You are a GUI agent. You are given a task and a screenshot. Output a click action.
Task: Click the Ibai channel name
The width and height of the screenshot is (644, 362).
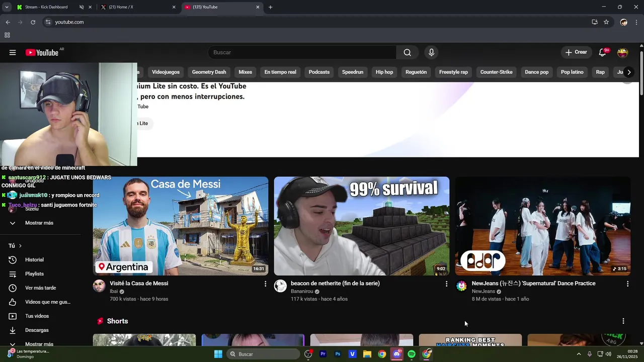[x=114, y=292]
